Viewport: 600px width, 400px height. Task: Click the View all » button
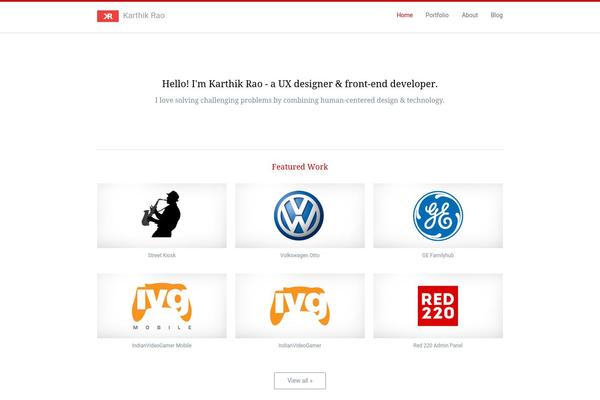[300, 381]
